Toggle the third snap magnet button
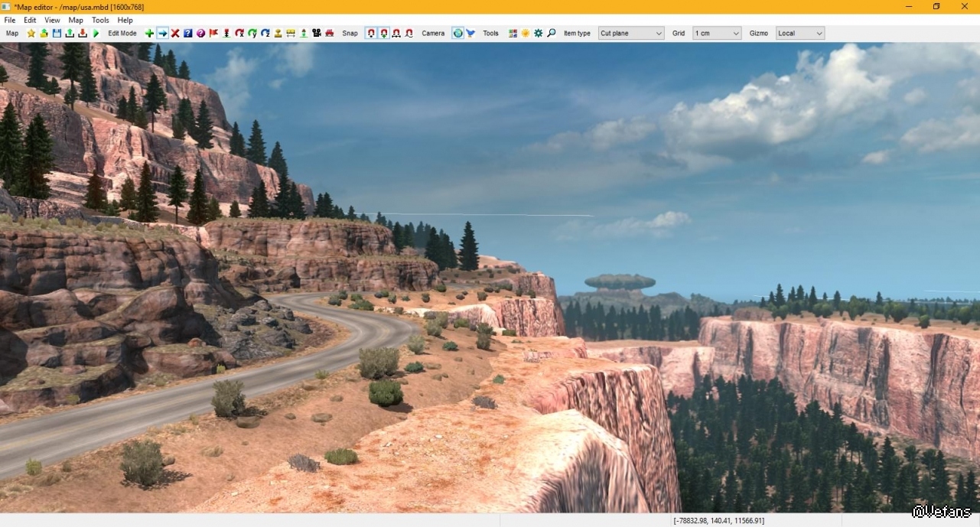Image resolution: width=980 pixels, height=527 pixels. tap(396, 34)
